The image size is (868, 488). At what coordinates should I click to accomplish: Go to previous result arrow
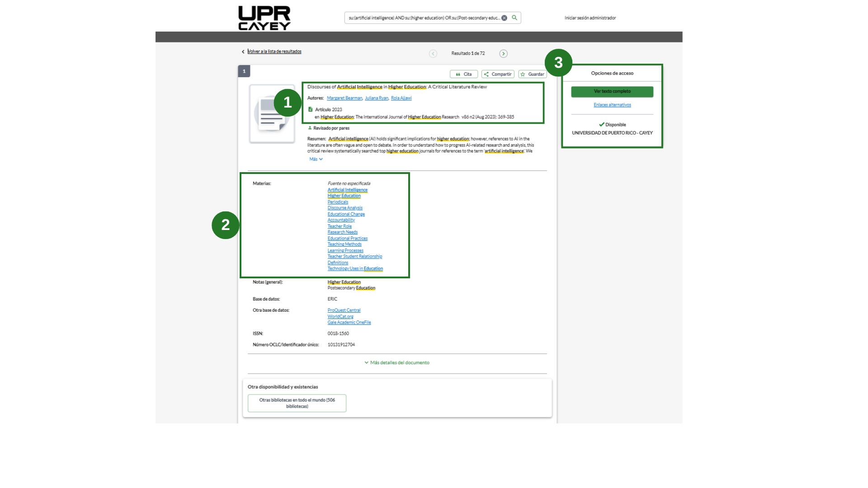click(433, 54)
